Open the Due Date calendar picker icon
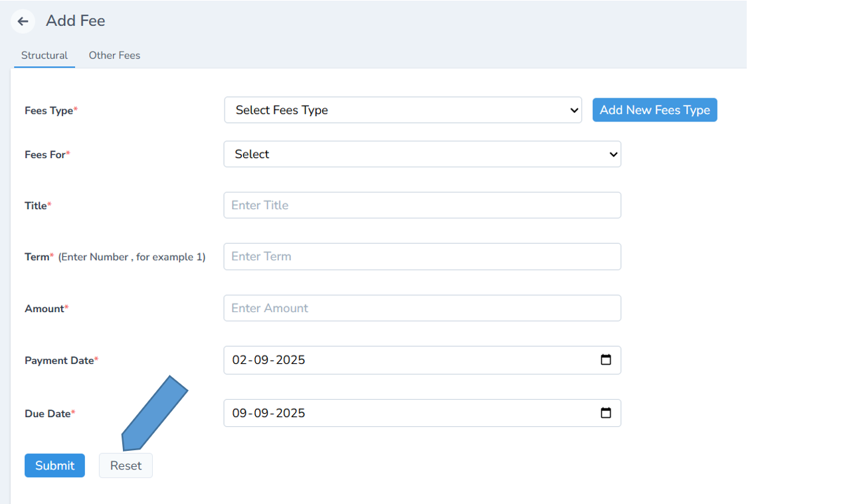Viewport: 865px width, 504px height. [606, 412]
